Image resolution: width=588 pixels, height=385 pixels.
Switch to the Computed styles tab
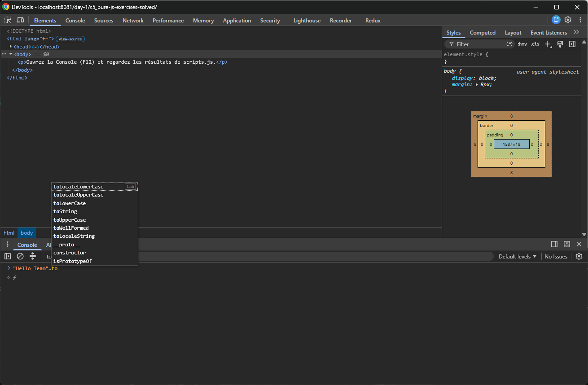click(483, 33)
